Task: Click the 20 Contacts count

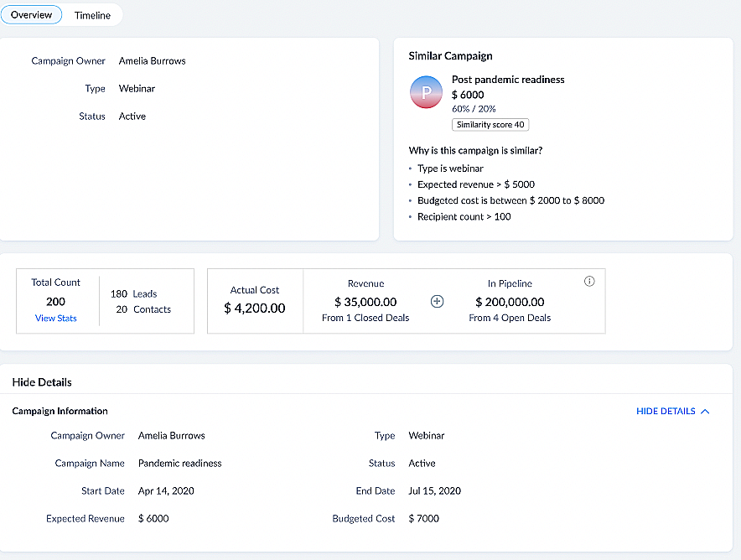Action: (x=143, y=309)
